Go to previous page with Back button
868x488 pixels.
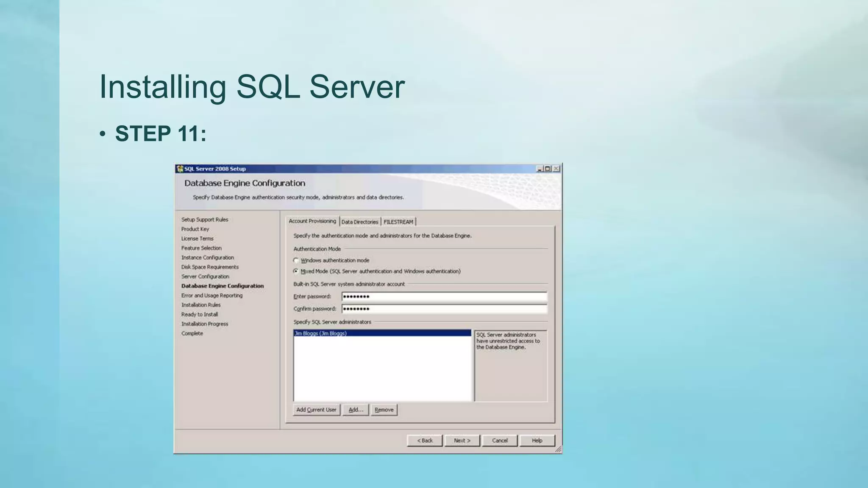pos(425,441)
